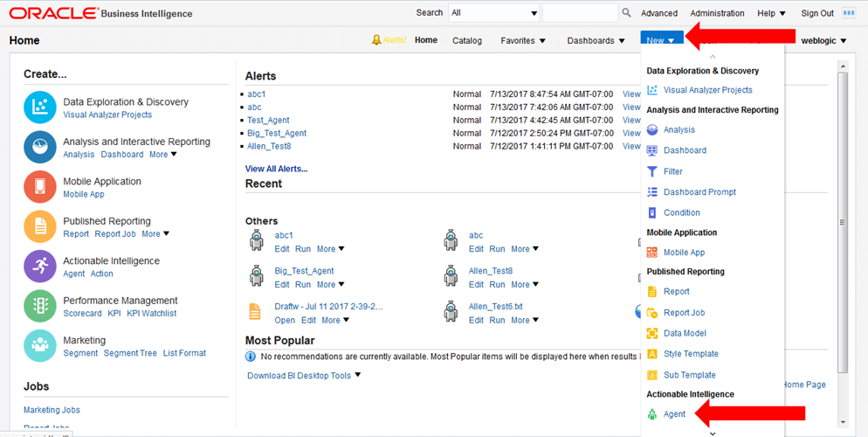The image size is (868, 437).
Task: Click the Published Reporting circle icon
Action: (x=40, y=226)
